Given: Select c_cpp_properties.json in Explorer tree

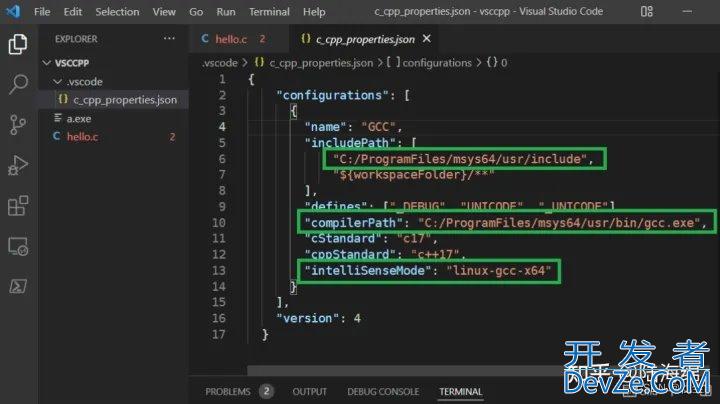Looking at the screenshot, I should [113, 100].
